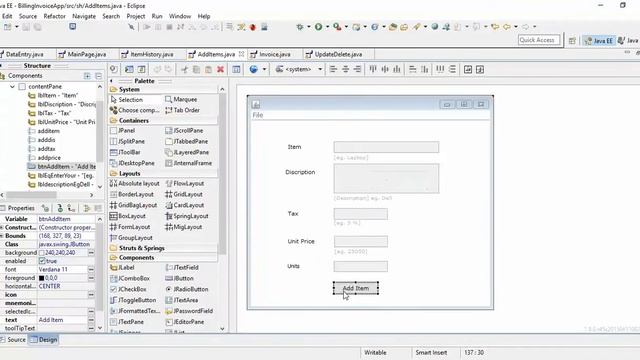Expand all components icon in Structure
The width and height of the screenshot is (640, 360).
pyautogui.click(x=87, y=76)
